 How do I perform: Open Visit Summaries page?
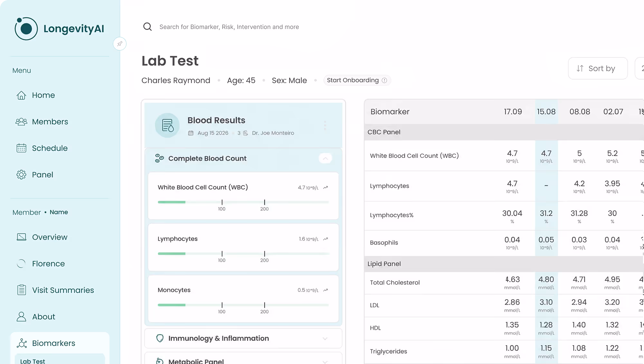click(x=63, y=290)
